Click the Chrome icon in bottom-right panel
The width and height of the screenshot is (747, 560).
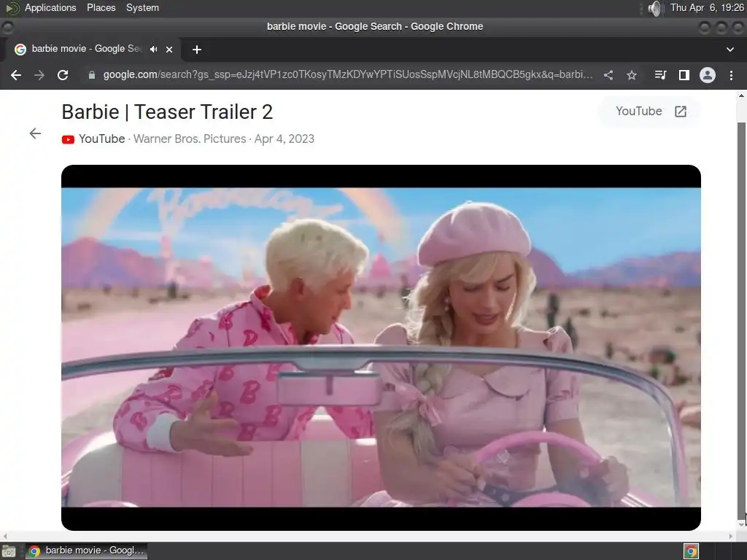(692, 551)
